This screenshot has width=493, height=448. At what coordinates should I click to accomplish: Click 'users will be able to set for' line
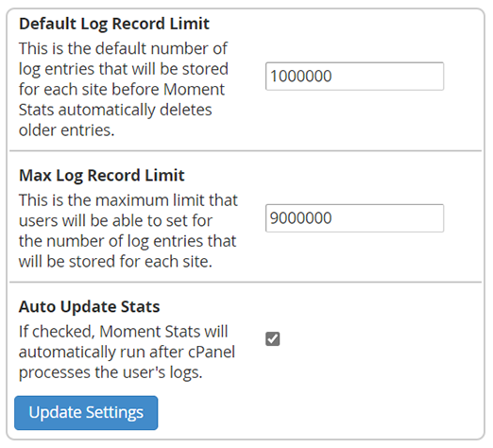tap(115, 220)
